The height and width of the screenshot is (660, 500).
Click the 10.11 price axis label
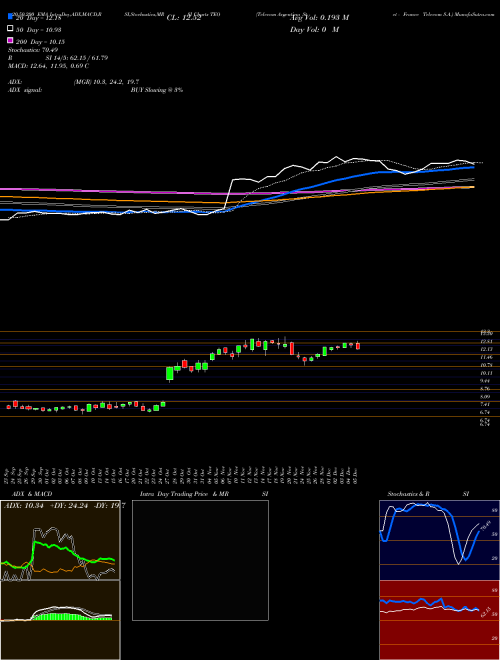click(x=486, y=373)
